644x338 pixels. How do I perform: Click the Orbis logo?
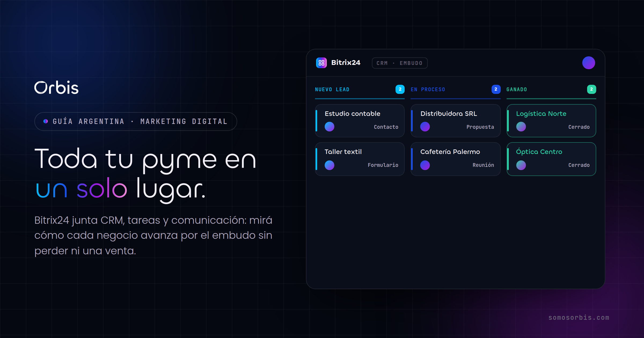(x=56, y=87)
